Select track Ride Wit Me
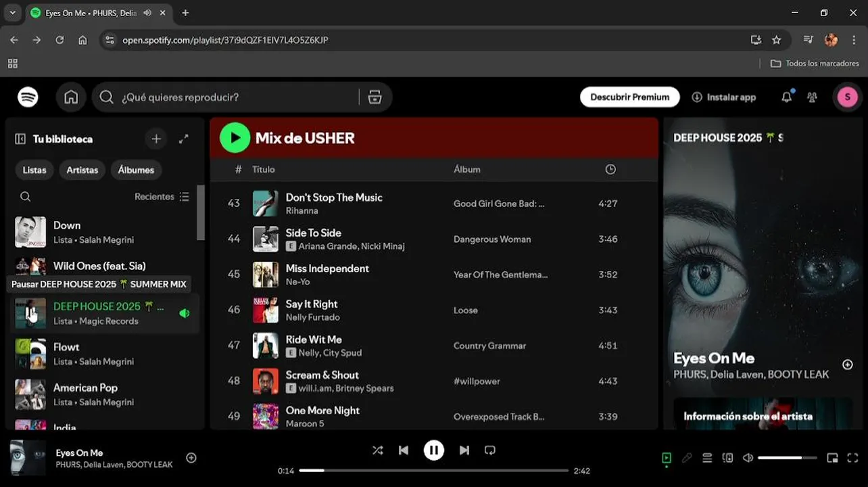Viewport: 868px width, 487px height. pos(314,340)
